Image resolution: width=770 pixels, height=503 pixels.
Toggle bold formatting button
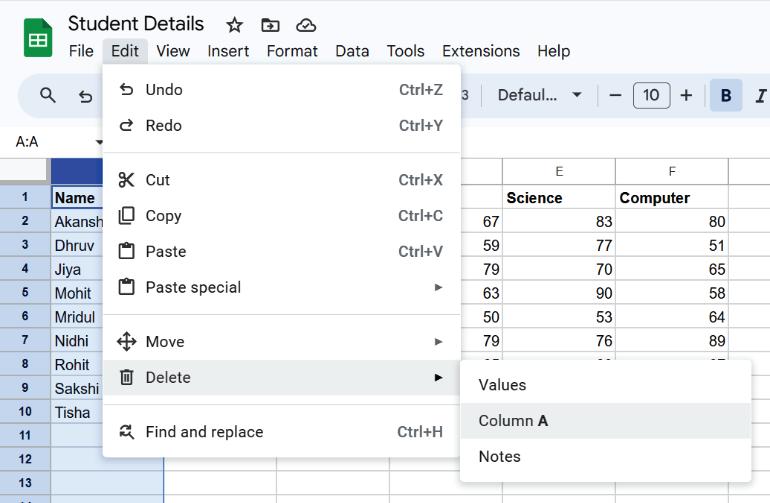[x=726, y=95]
